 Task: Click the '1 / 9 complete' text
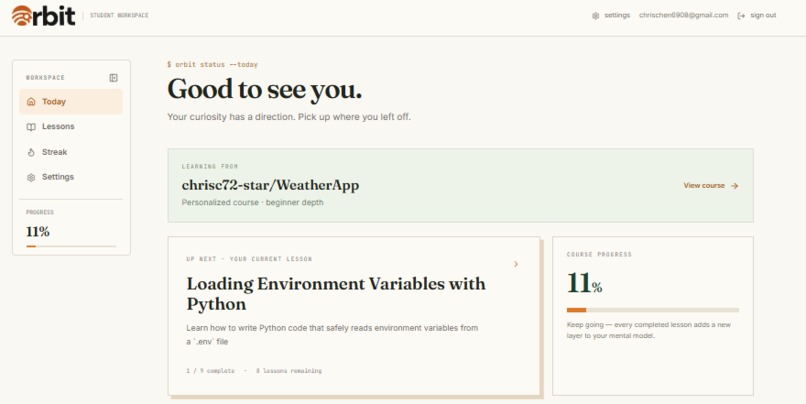(x=210, y=371)
